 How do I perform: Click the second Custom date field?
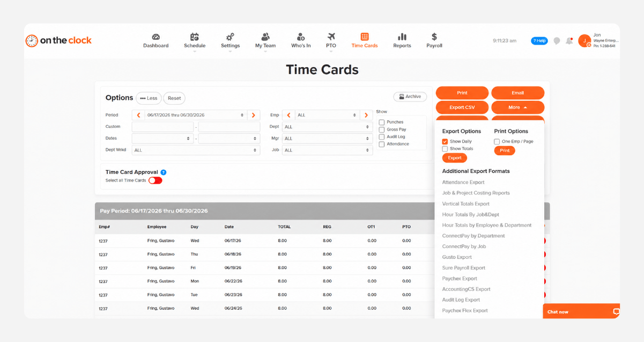[x=229, y=127]
